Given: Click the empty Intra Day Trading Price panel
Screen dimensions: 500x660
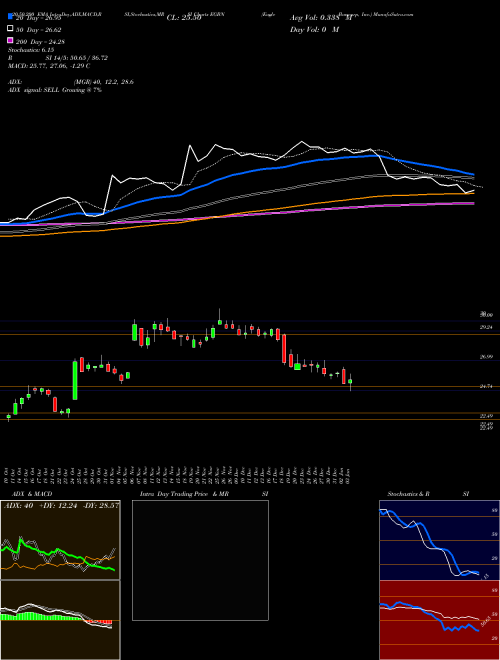Looking at the screenshot, I should tap(200, 560).
